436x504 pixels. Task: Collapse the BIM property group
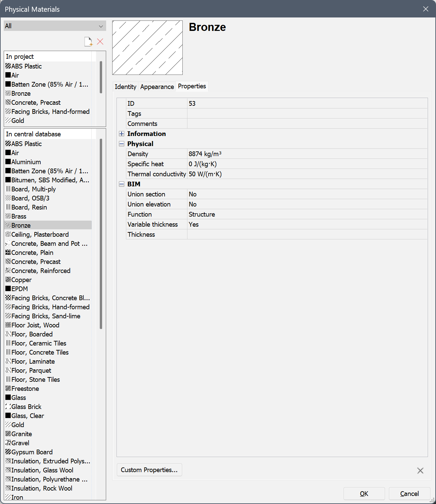point(122,184)
